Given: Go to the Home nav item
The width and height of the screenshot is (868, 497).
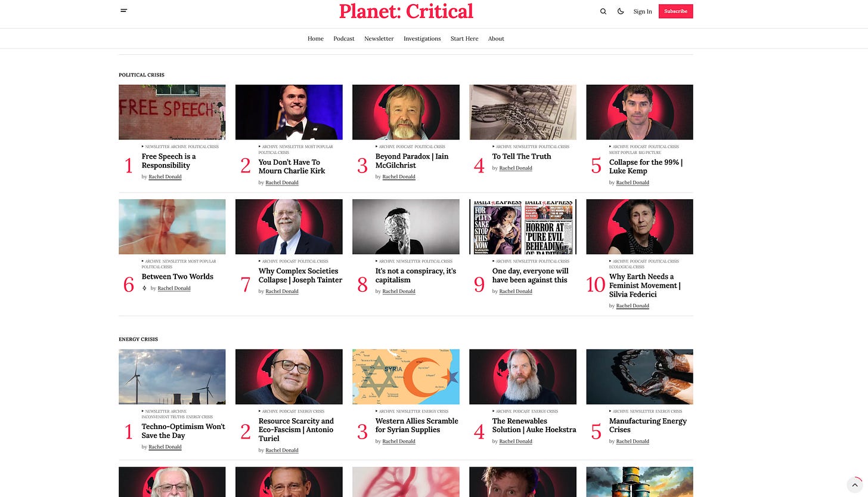Looking at the screenshot, I should [x=315, y=38].
